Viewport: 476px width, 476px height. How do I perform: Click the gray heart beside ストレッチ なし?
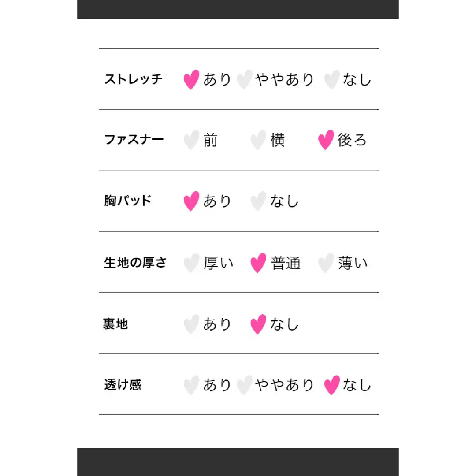tap(332, 79)
